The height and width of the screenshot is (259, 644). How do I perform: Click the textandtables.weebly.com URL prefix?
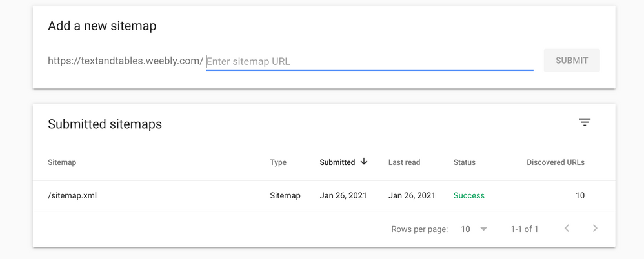pos(126,62)
